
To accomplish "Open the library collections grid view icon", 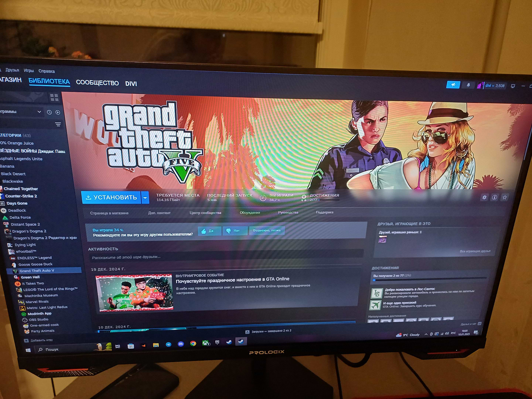I will click(54, 98).
